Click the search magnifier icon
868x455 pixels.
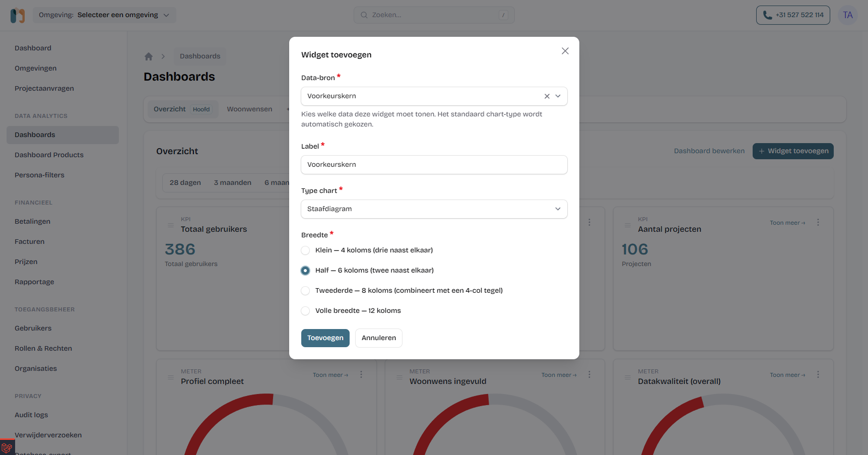point(364,15)
